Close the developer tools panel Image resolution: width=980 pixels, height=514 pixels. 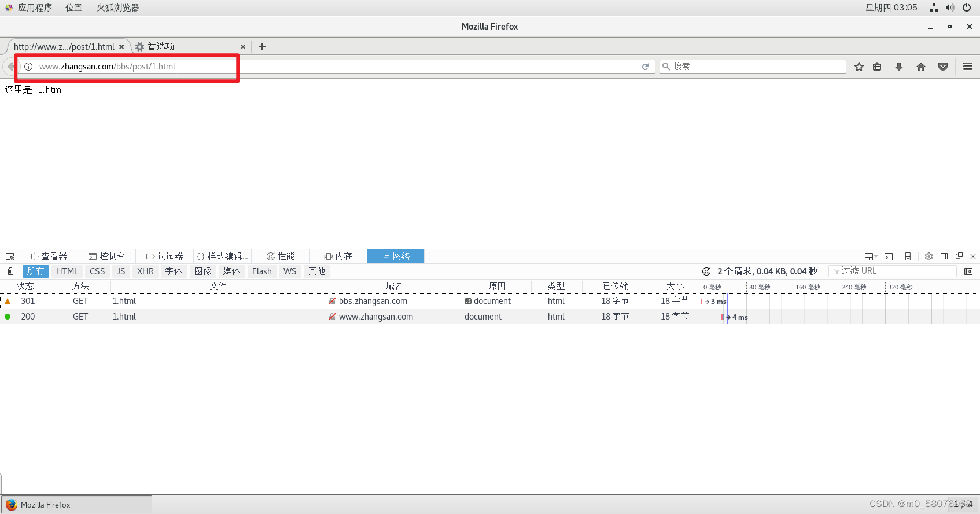[x=973, y=256]
